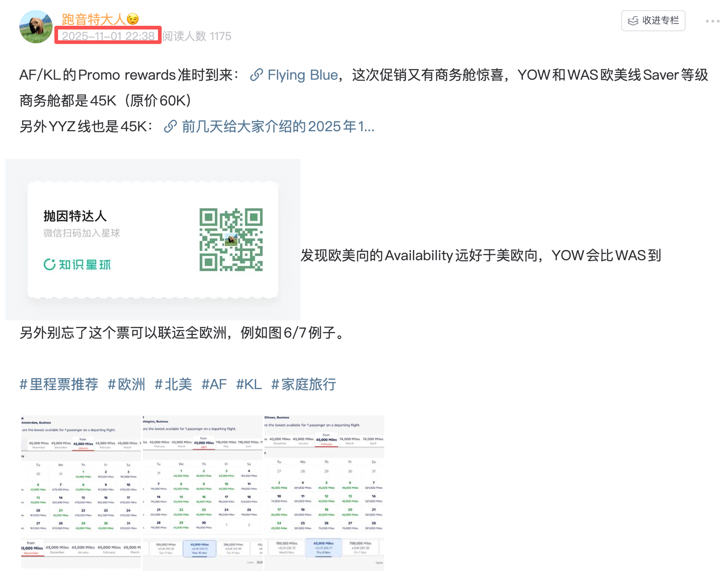
Task: Click the post timestamp 2025-11-01 22:38
Action: 108,36
